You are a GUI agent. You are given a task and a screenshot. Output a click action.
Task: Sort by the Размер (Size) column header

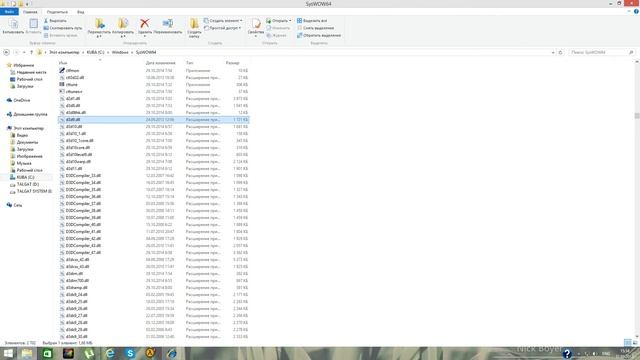tap(232, 63)
